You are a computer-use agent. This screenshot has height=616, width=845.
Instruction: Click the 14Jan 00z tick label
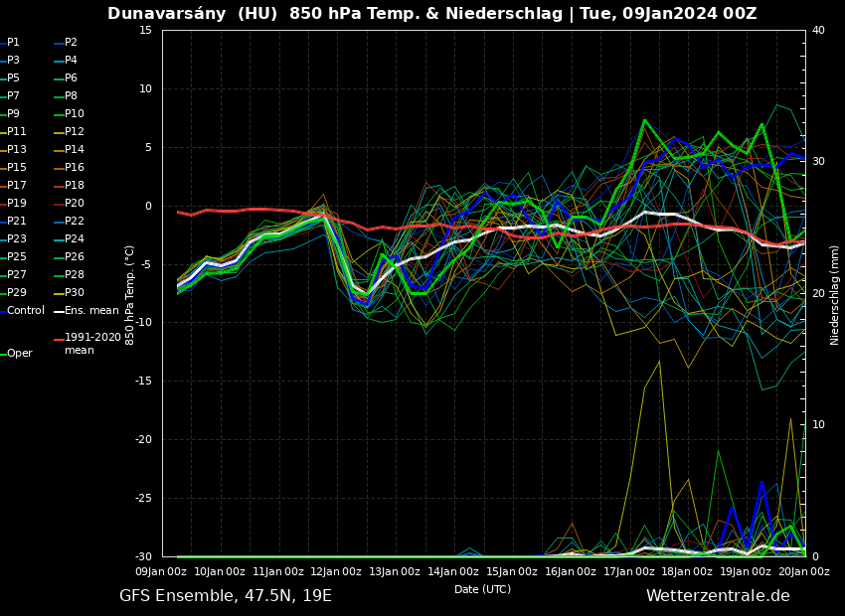coord(453,571)
